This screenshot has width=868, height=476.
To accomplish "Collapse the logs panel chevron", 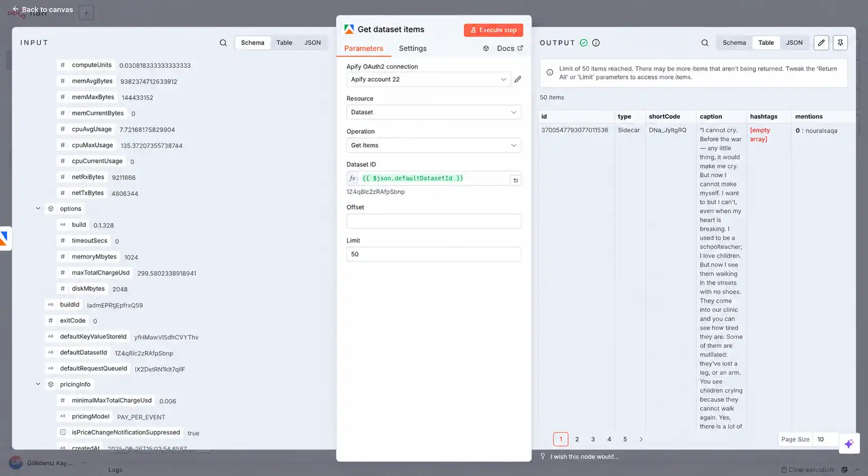I will (x=857, y=470).
